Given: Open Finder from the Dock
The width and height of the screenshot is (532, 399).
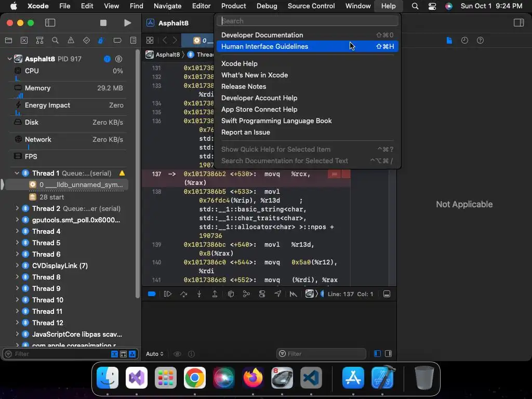Looking at the screenshot, I should click(x=108, y=378).
